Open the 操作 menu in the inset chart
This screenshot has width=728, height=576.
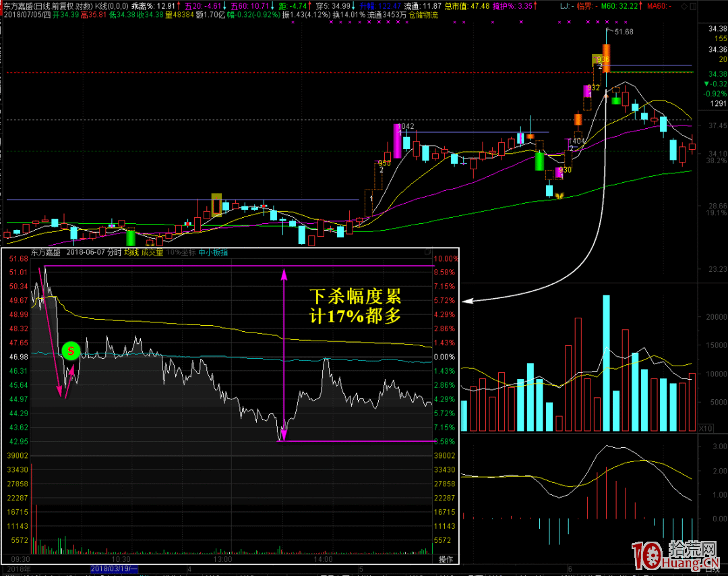click(446, 559)
